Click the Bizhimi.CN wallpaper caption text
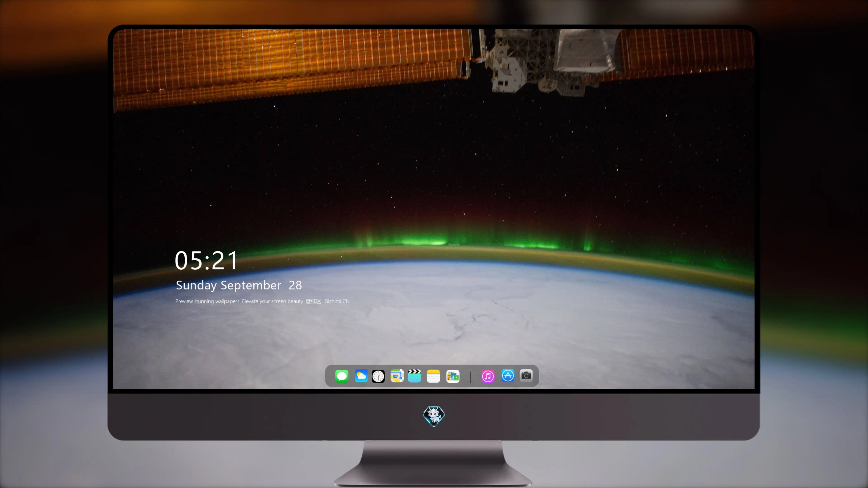Screen dimensions: 868x488 (x=262, y=301)
